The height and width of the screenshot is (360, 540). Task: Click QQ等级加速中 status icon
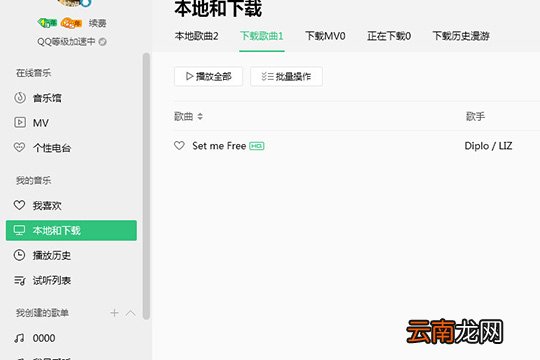coord(102,42)
